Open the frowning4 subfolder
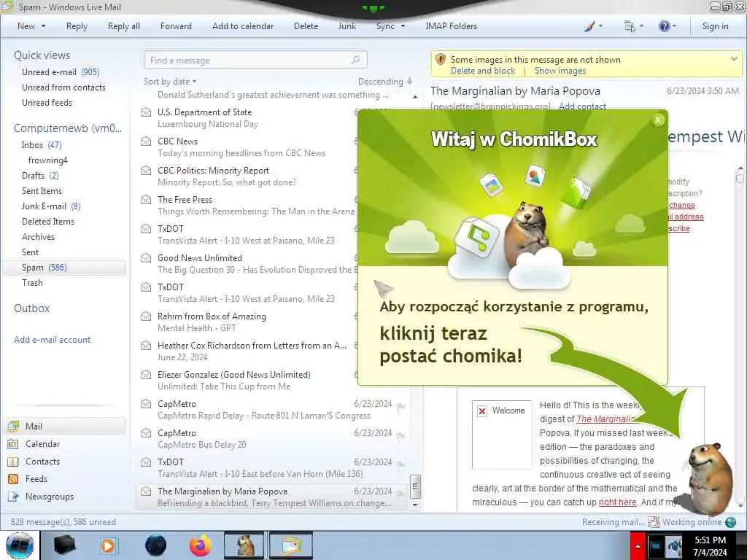The image size is (747, 560). (x=47, y=160)
